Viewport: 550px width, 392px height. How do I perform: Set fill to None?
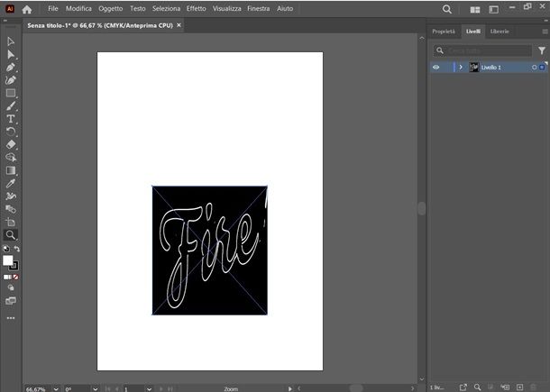[16, 277]
